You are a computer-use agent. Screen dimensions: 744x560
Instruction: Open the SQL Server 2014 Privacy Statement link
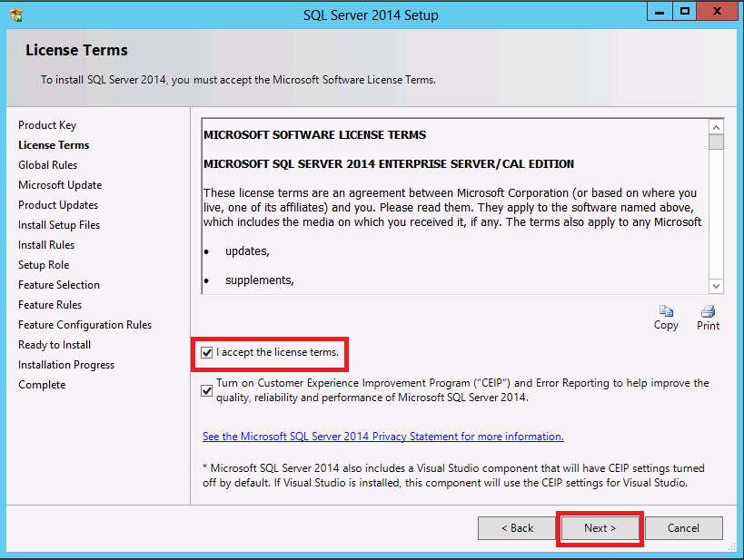click(382, 437)
